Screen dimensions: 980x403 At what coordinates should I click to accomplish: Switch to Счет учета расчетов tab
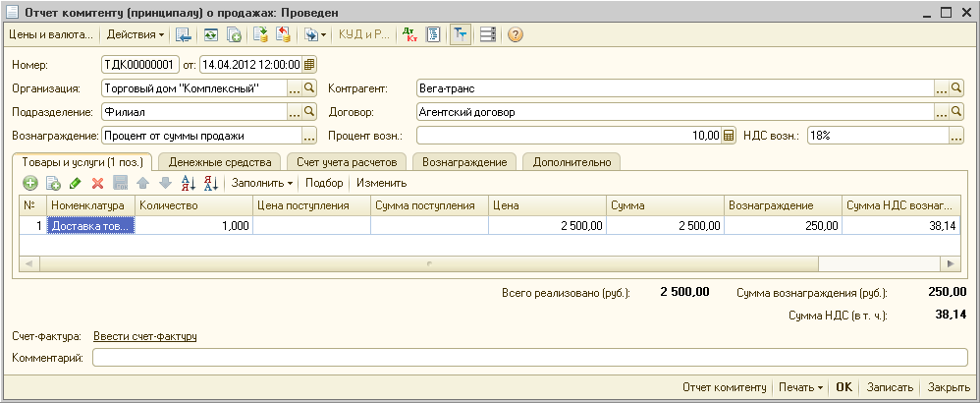click(x=347, y=162)
